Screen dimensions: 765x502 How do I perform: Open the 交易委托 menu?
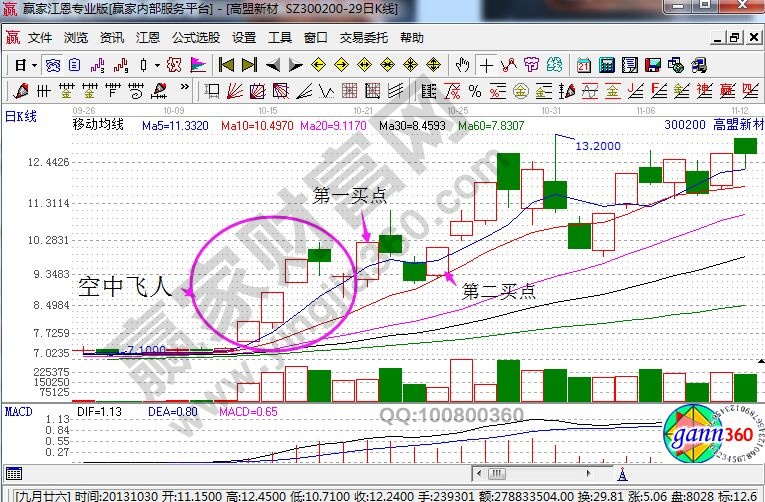[364, 38]
